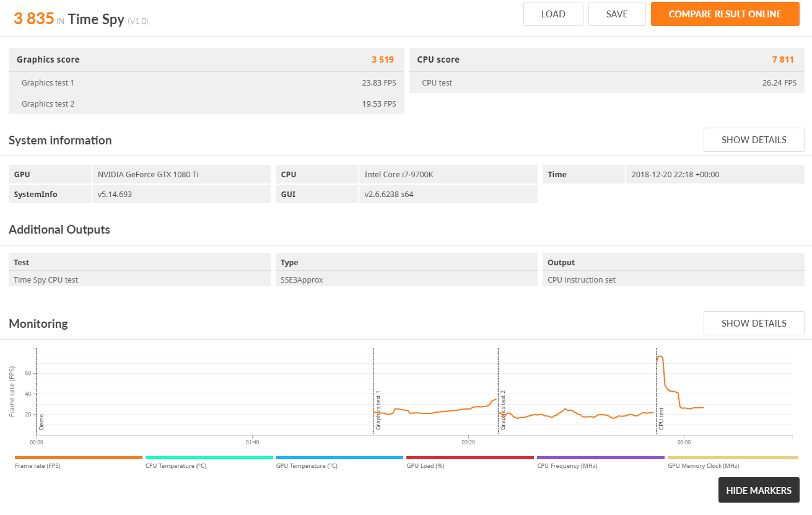Click the CPU score value 7 811

783,59
